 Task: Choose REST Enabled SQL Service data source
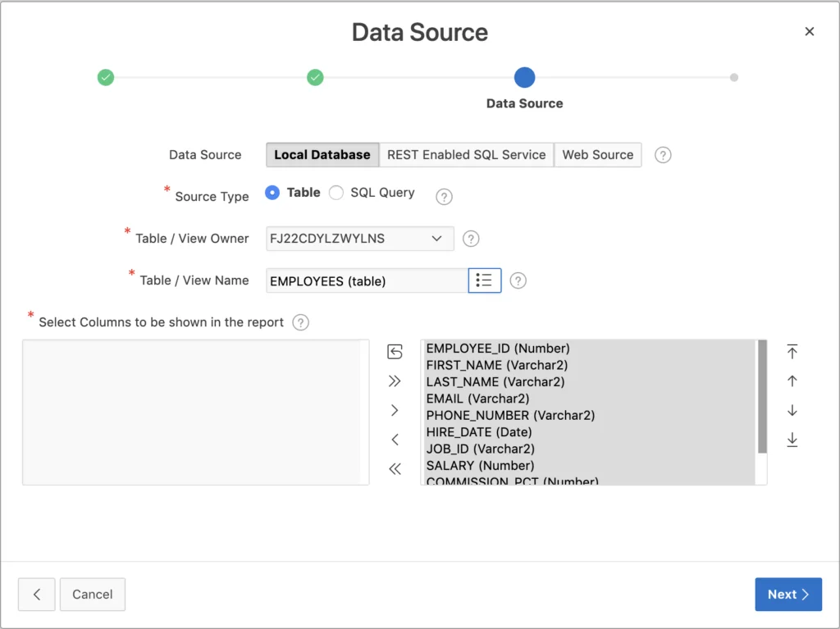pyautogui.click(x=466, y=155)
